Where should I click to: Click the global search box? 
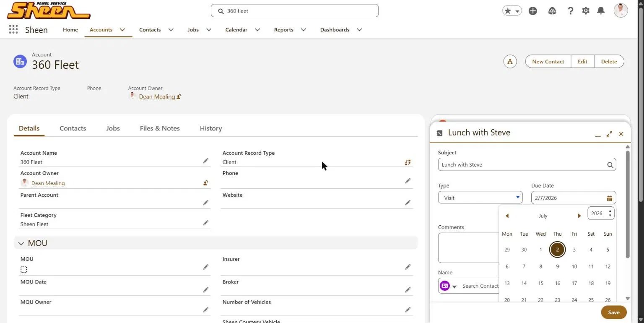[x=295, y=11]
